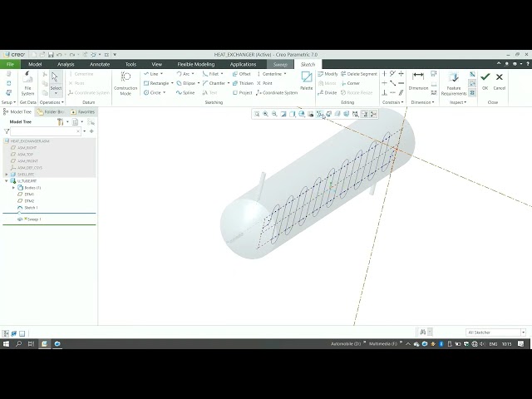Collapse the U_TUBE.PRT tree node
Image resolution: width=532 pixels, height=399 pixels.
(x=7, y=181)
